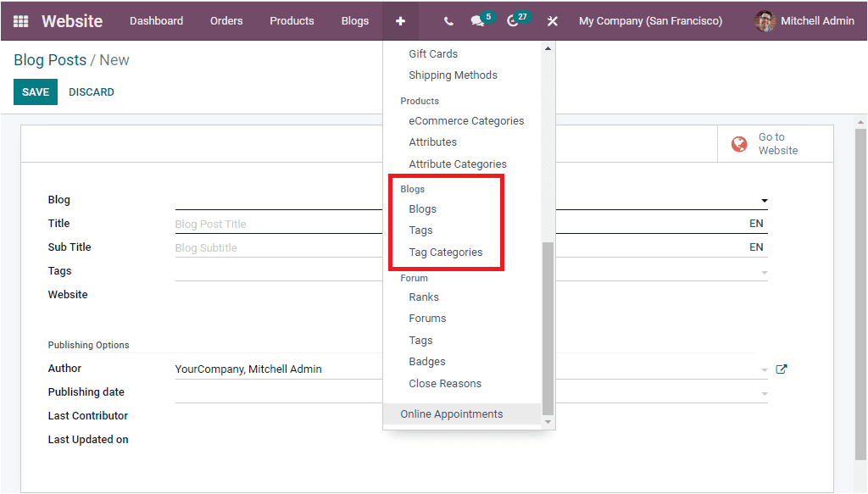Expand the Tags selection dropdown
Screen dimensions: 868x494
click(762, 270)
